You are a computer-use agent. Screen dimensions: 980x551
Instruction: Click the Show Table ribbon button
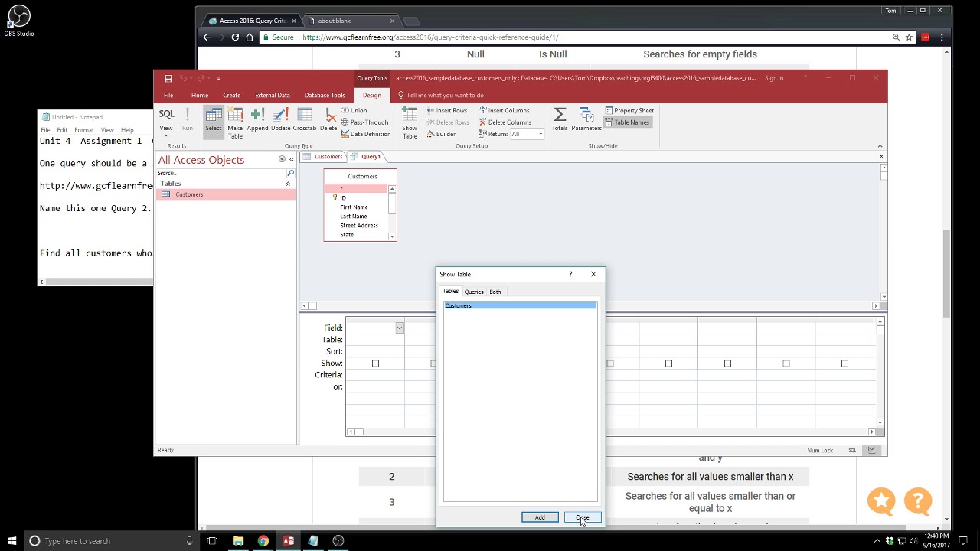click(x=410, y=123)
